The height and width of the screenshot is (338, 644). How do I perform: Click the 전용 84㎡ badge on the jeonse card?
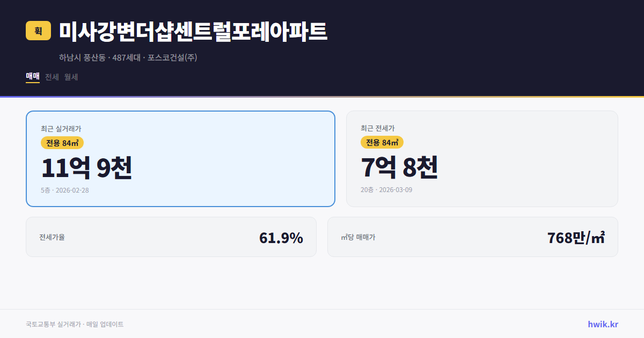coord(382,143)
